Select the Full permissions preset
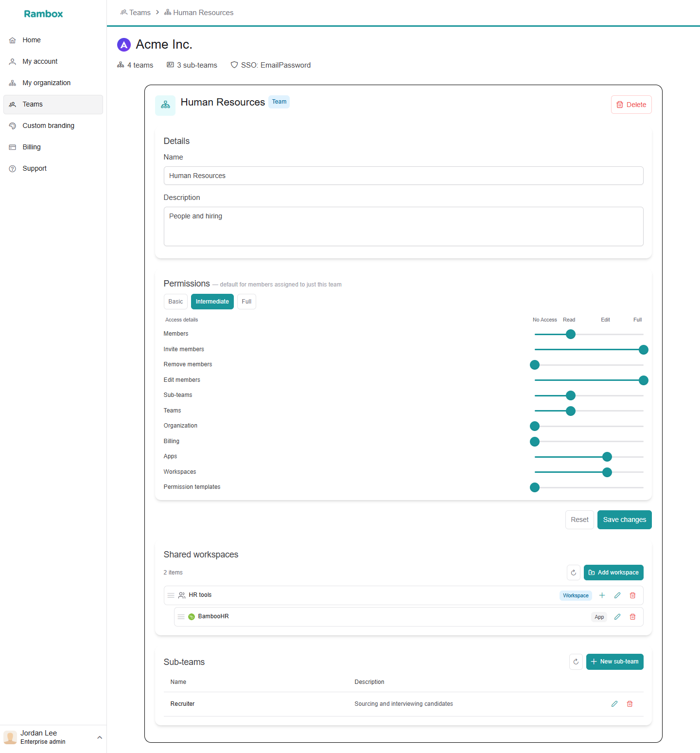This screenshot has height=753, width=700. 246,302
